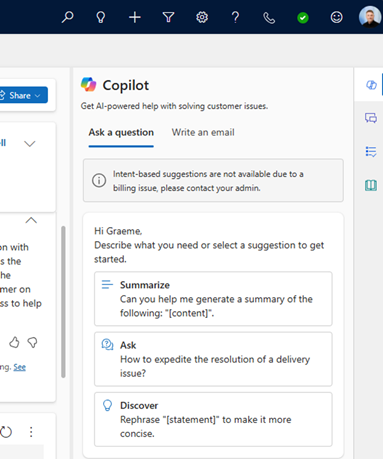Viewport: 383px width, 459px height.
Task: Open the lightbulb assistant icon in the top bar
Action: [x=101, y=17]
